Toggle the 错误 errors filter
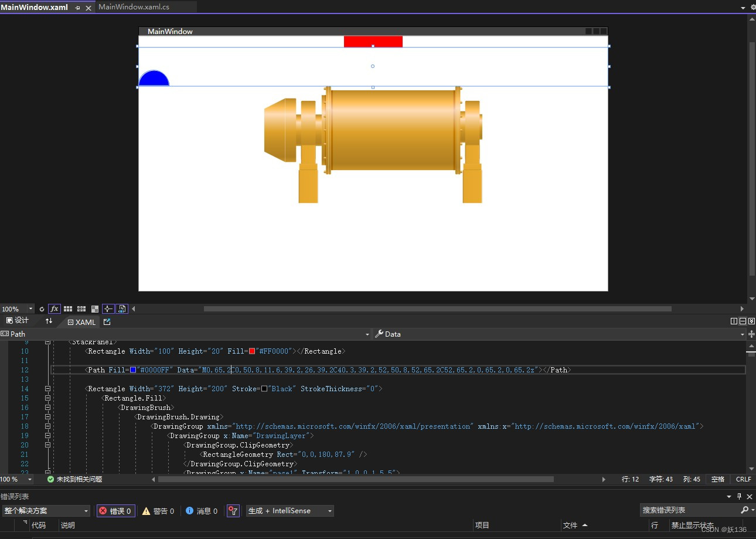The width and height of the screenshot is (756, 539). tap(115, 510)
